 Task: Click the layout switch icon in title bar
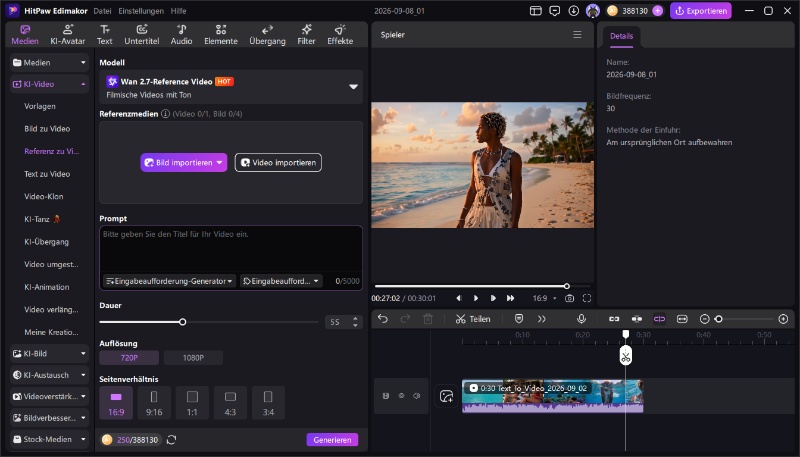coord(536,11)
